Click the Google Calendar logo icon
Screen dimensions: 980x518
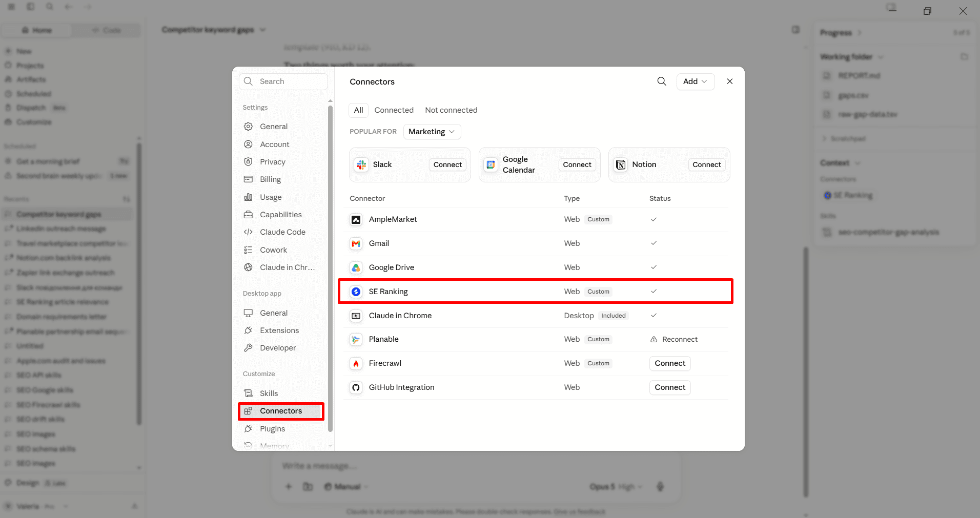(x=491, y=164)
